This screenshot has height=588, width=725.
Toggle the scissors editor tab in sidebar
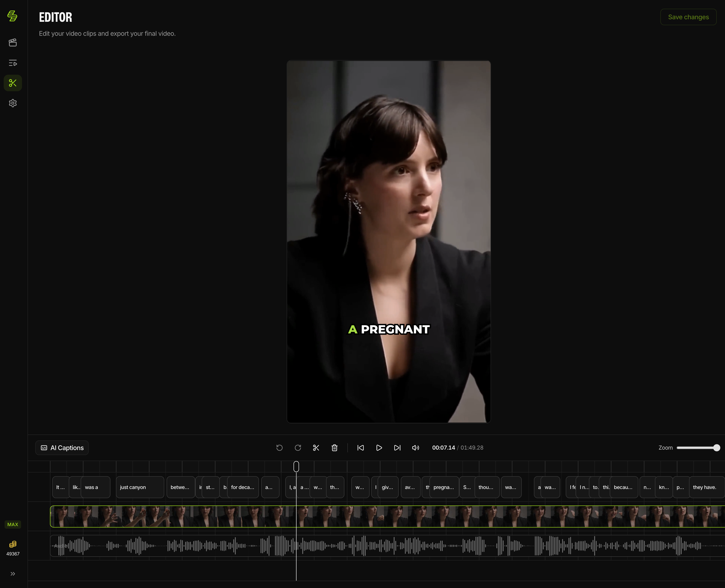click(13, 83)
